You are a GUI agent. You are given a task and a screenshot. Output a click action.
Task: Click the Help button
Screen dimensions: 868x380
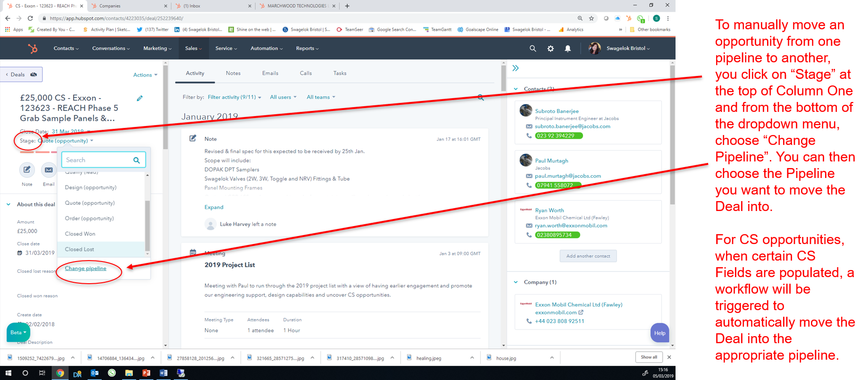click(659, 333)
